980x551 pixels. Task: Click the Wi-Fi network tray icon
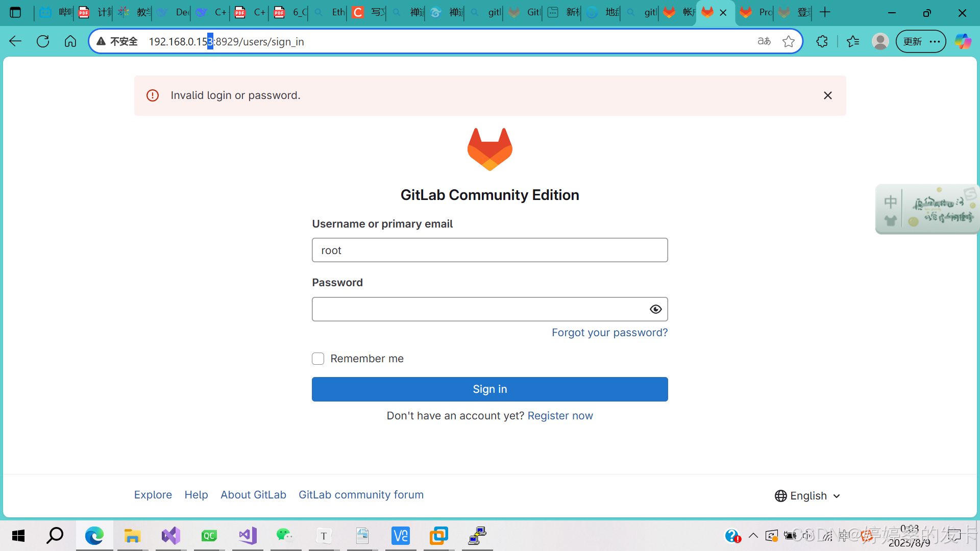[x=827, y=536]
